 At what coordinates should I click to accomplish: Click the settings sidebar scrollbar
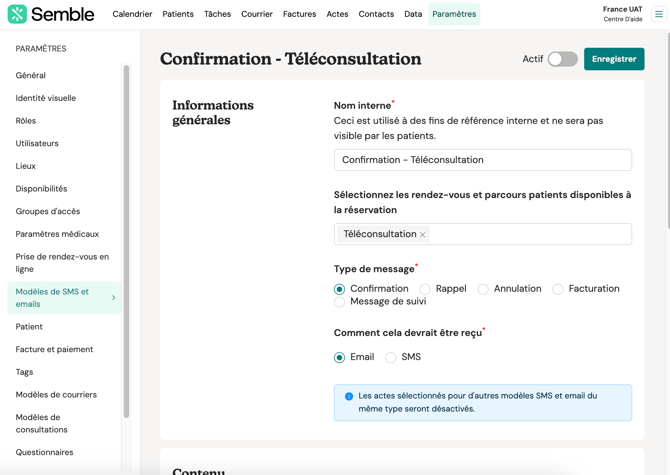click(126, 240)
